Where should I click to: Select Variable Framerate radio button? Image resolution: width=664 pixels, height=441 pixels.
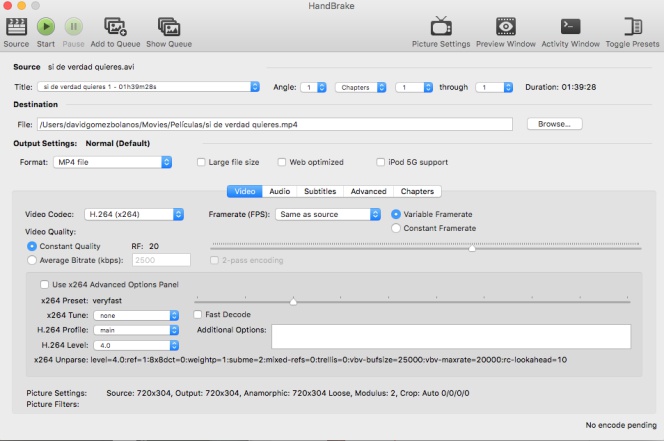[x=396, y=214]
